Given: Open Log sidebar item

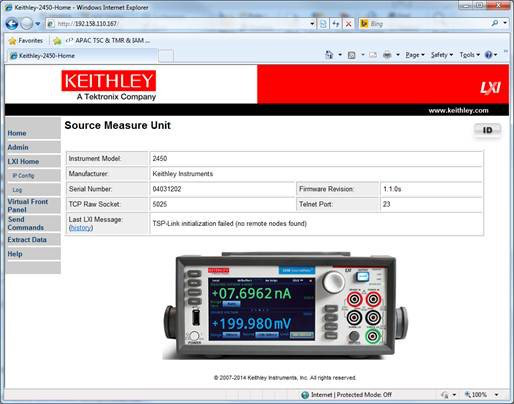Looking at the screenshot, I should click(17, 190).
